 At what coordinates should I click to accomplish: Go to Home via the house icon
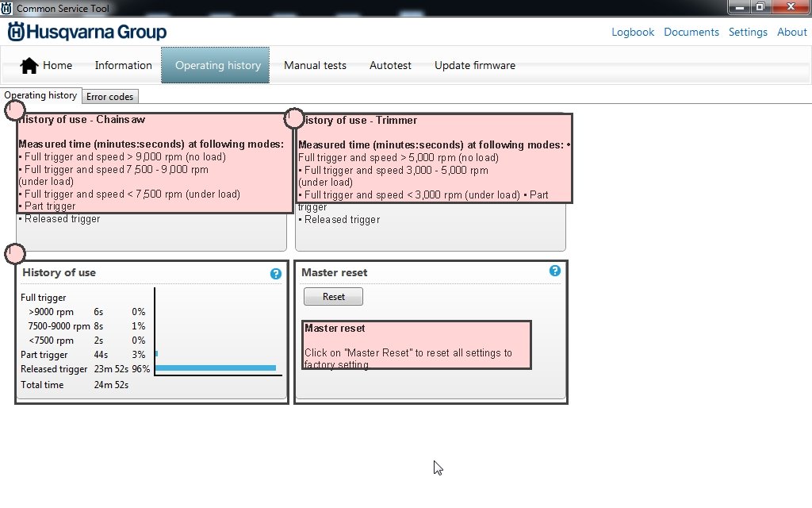[29, 66]
